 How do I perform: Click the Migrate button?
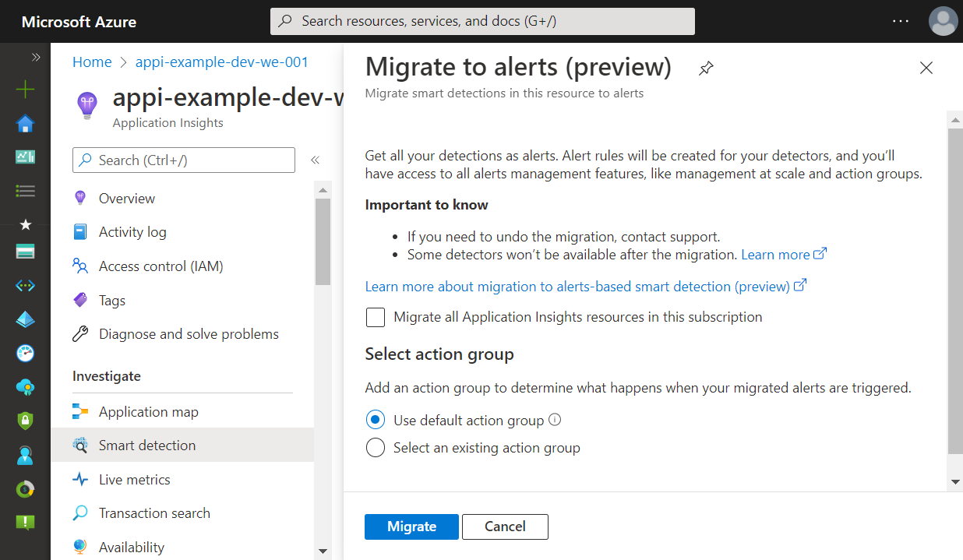coord(412,527)
